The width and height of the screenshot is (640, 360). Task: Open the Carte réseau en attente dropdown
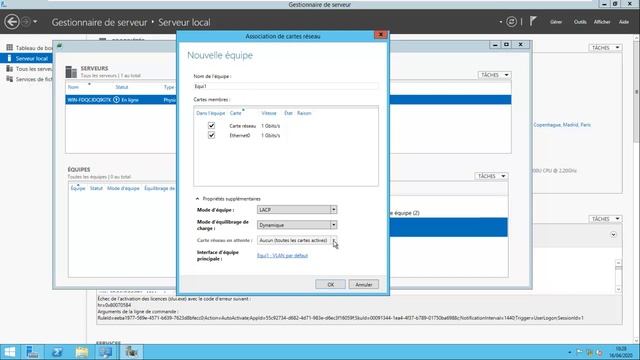(297, 240)
